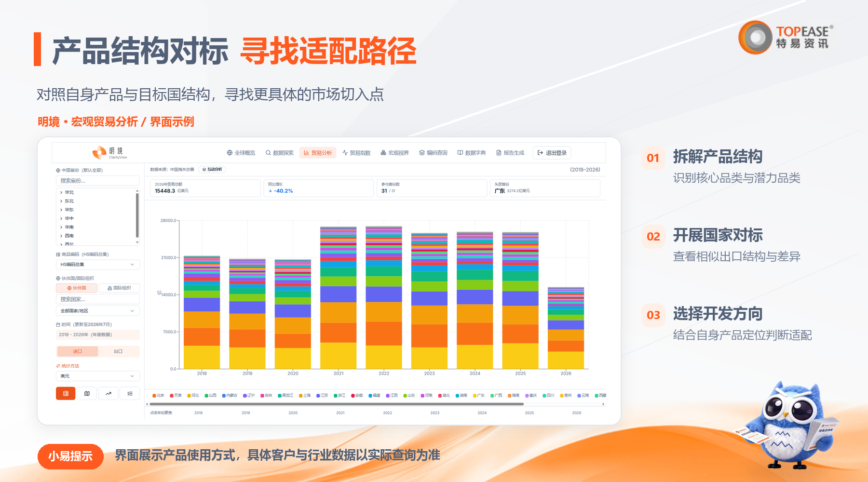Focus the 搜索省份 province search field
Viewport: 868px width, 482px height.
point(98,181)
